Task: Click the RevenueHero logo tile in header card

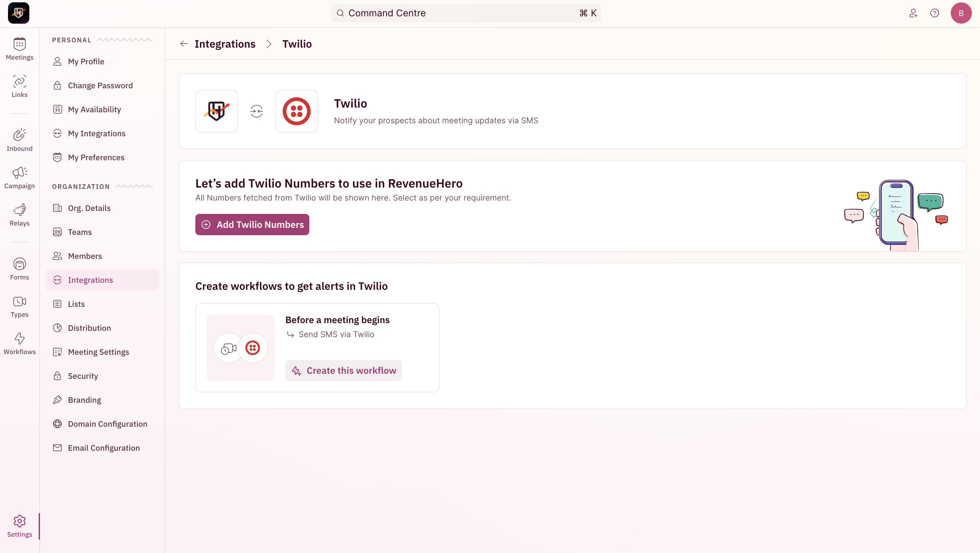Action: (217, 111)
